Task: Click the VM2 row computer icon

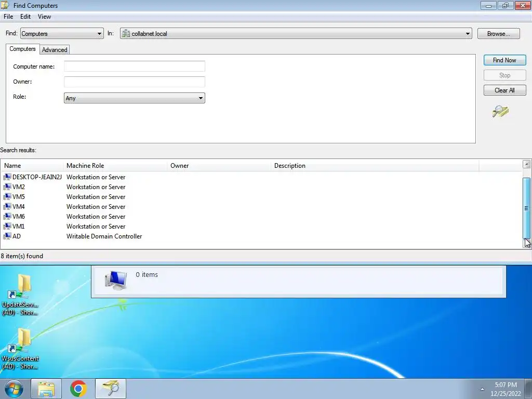Action: click(7, 187)
